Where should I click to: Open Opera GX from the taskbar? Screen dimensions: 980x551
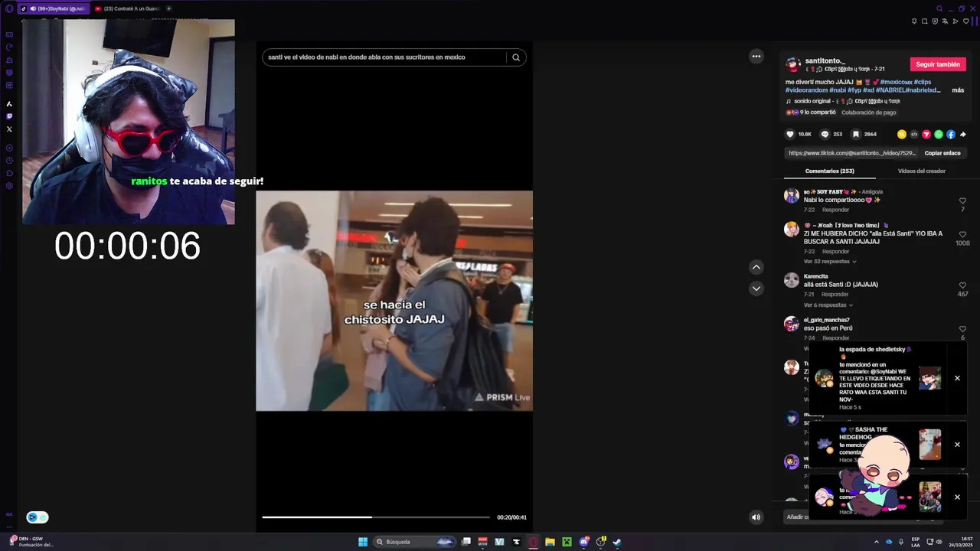click(534, 542)
